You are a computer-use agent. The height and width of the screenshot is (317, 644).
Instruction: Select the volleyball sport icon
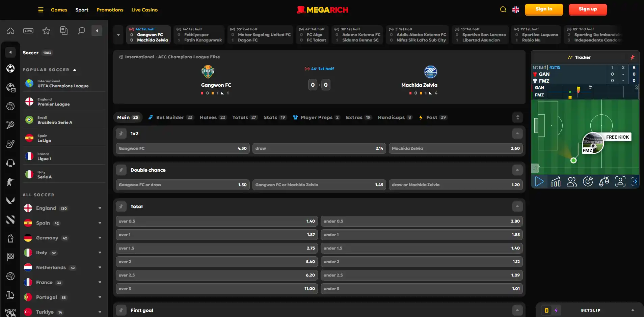[10, 276]
